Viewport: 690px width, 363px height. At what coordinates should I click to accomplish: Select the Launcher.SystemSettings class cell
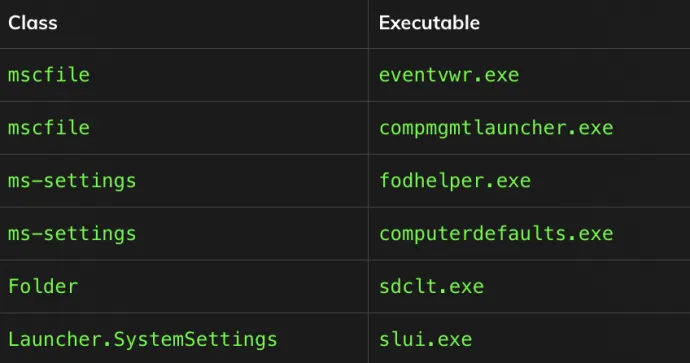[x=143, y=339]
